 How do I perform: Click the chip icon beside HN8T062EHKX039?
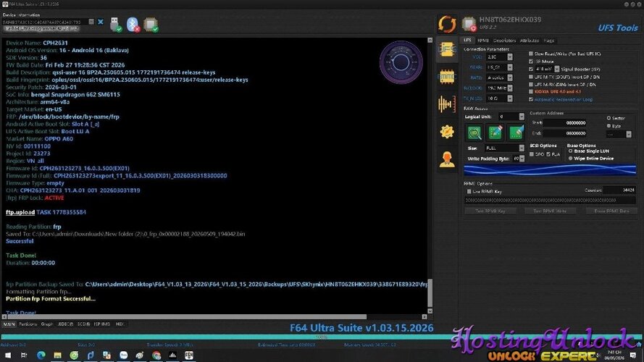(469, 24)
